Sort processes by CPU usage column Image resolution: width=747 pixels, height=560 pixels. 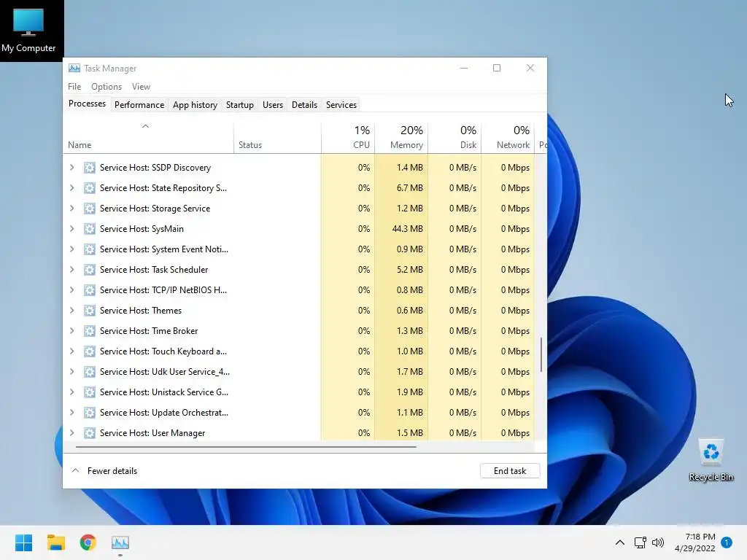point(348,138)
